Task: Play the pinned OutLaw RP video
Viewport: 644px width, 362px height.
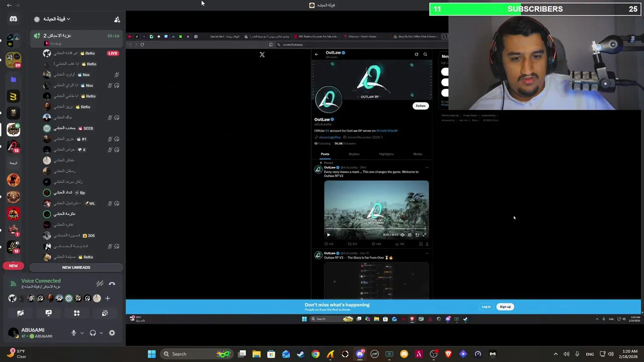Action: 329,235
